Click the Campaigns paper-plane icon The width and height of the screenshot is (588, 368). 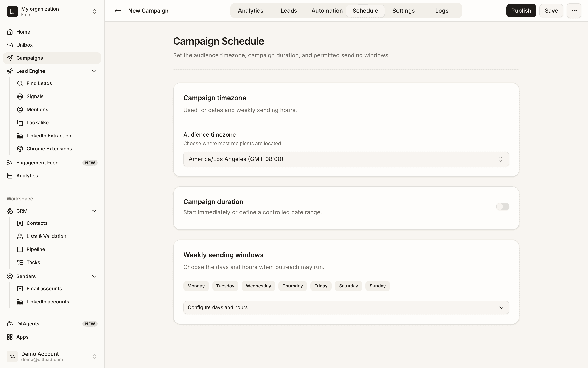pyautogui.click(x=10, y=58)
